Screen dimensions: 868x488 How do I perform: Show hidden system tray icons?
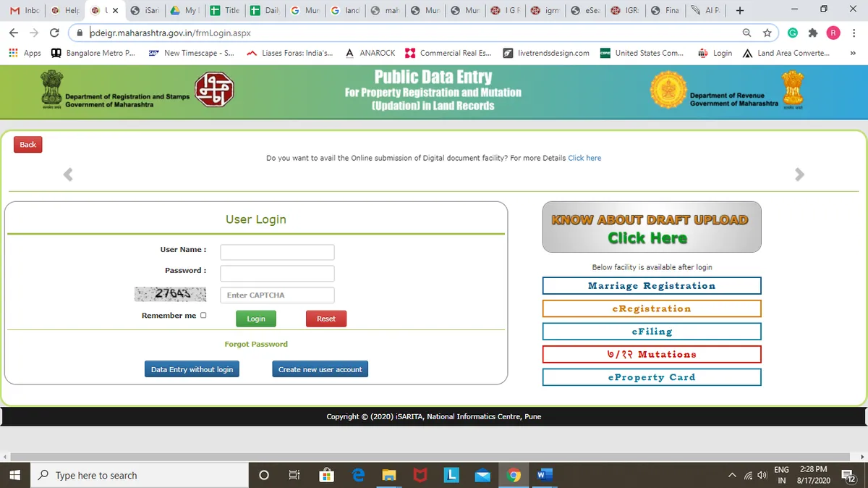pyautogui.click(x=732, y=475)
